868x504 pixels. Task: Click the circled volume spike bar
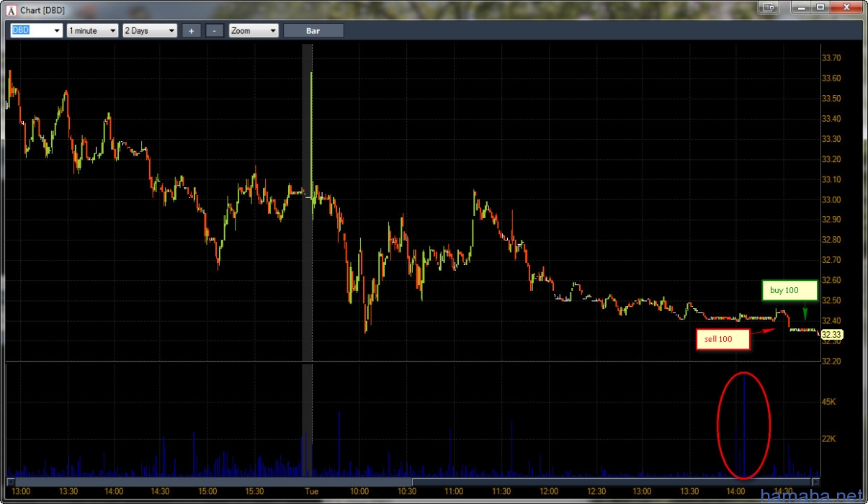point(744,425)
